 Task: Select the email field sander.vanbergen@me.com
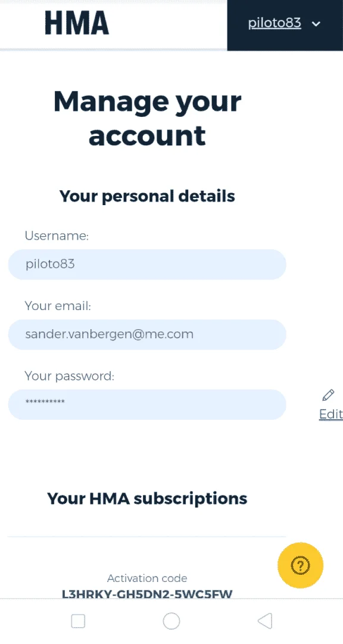(x=147, y=335)
